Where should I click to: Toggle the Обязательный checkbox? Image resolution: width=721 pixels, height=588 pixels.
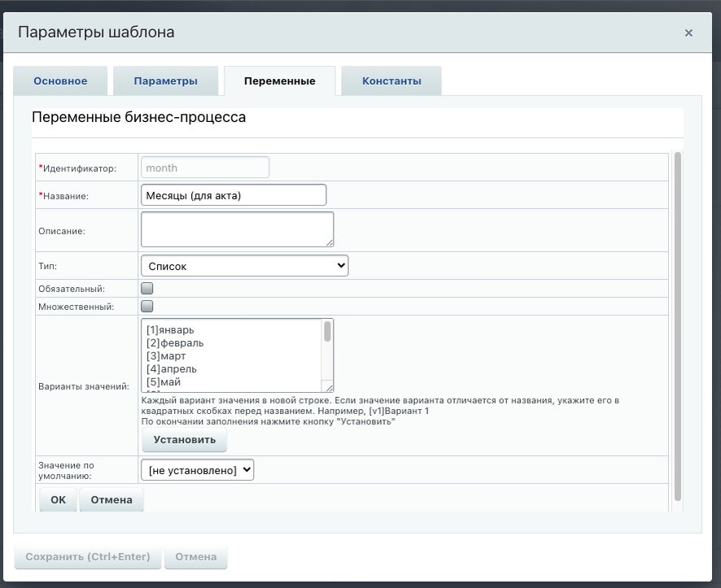click(147, 288)
